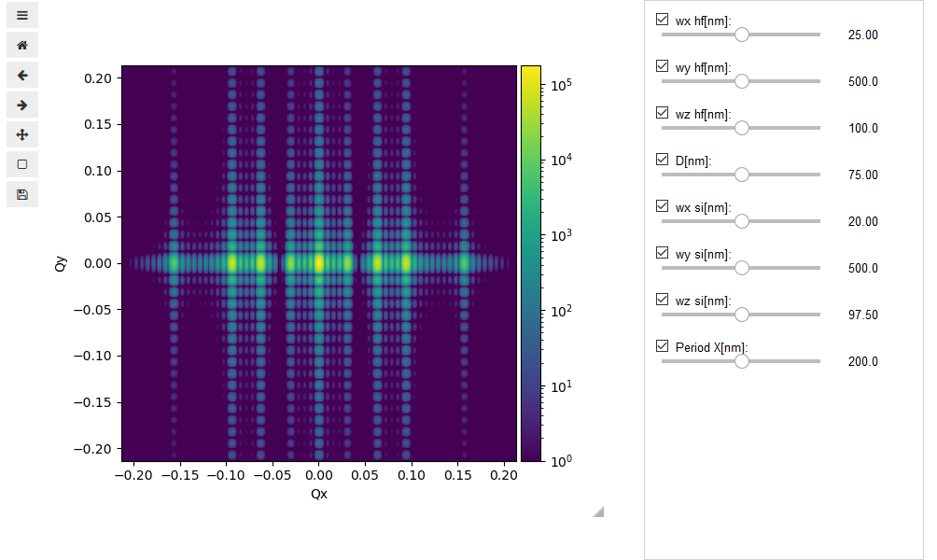Viewport: 937px width, 560px height.
Task: Toggle the toolbar hamburger menu icon
Action: point(22,15)
